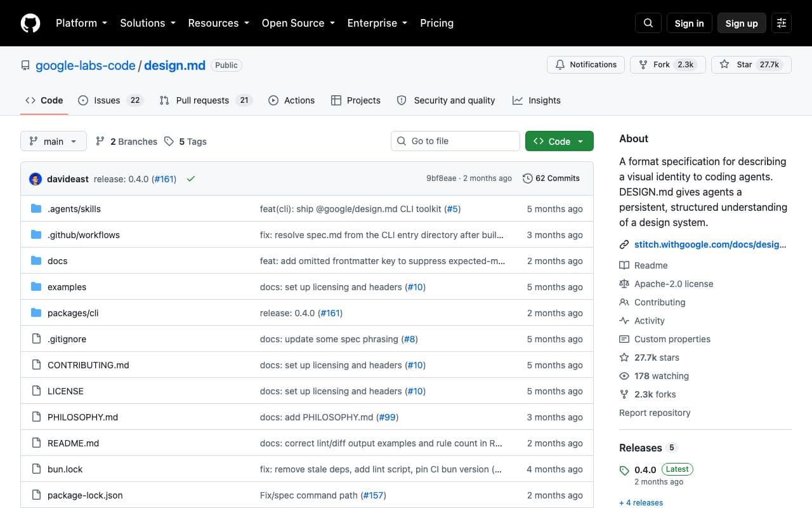Click the .gitignore file icon

pyautogui.click(x=36, y=339)
